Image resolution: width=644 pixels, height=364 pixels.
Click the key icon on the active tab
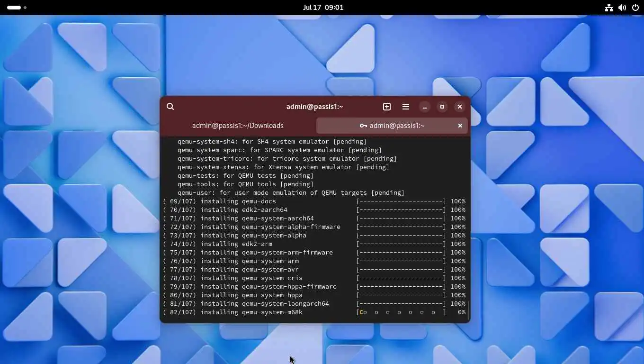(x=363, y=126)
